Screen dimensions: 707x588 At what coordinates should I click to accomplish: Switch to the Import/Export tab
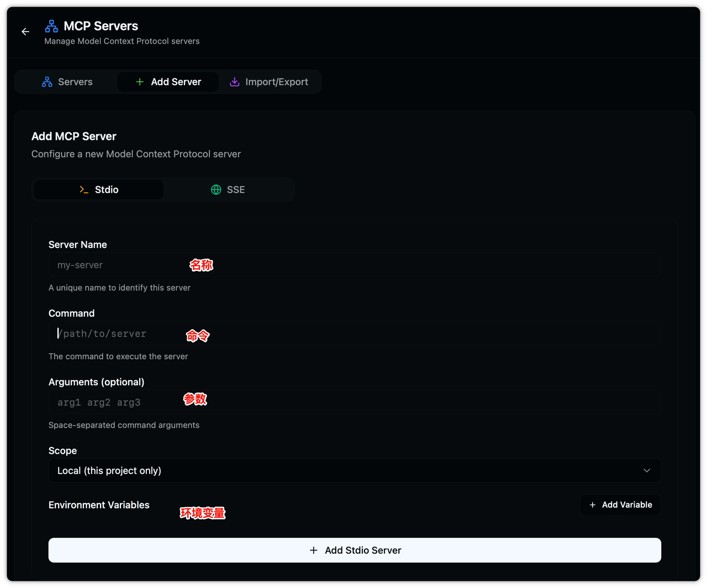click(270, 82)
